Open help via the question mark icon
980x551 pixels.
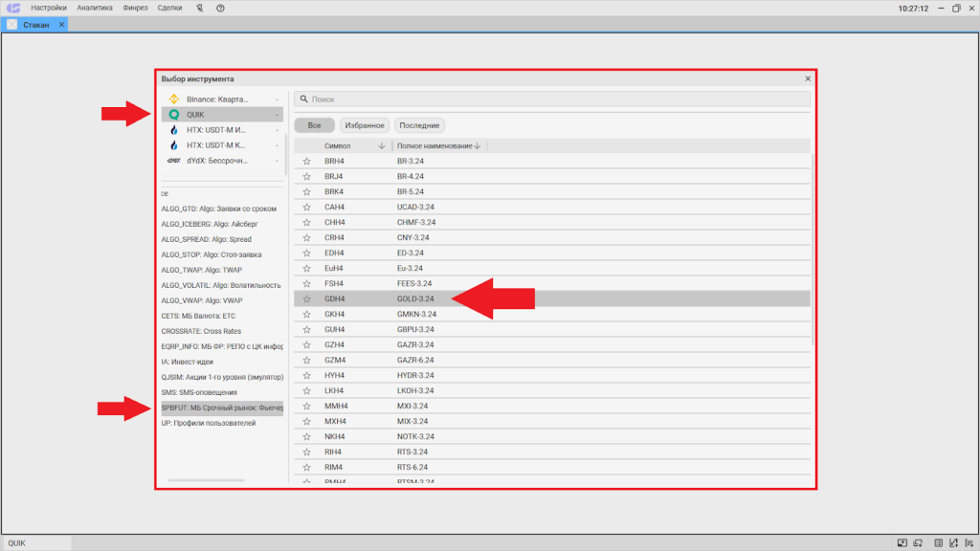pyautogui.click(x=220, y=8)
